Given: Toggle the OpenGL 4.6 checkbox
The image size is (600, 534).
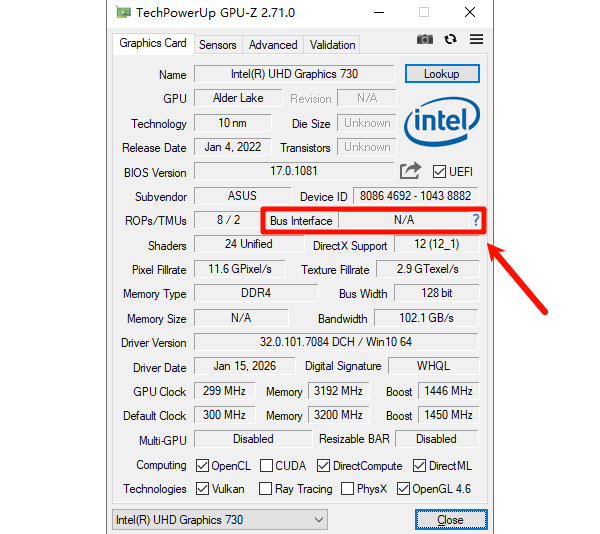Looking at the screenshot, I should point(403,489).
